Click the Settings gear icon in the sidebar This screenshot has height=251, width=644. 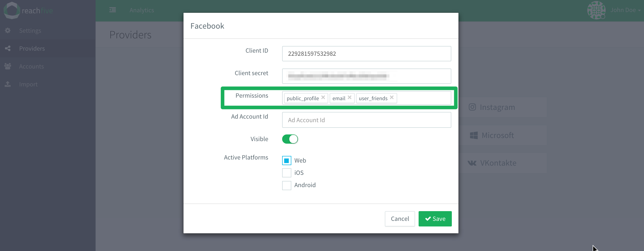coord(8,30)
